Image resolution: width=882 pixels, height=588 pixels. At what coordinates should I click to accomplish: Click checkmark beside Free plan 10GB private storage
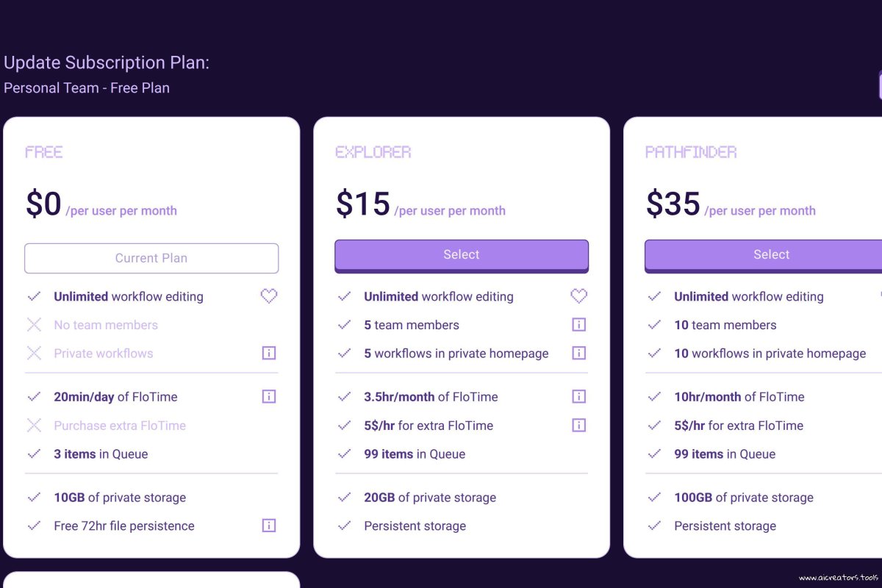click(x=34, y=498)
